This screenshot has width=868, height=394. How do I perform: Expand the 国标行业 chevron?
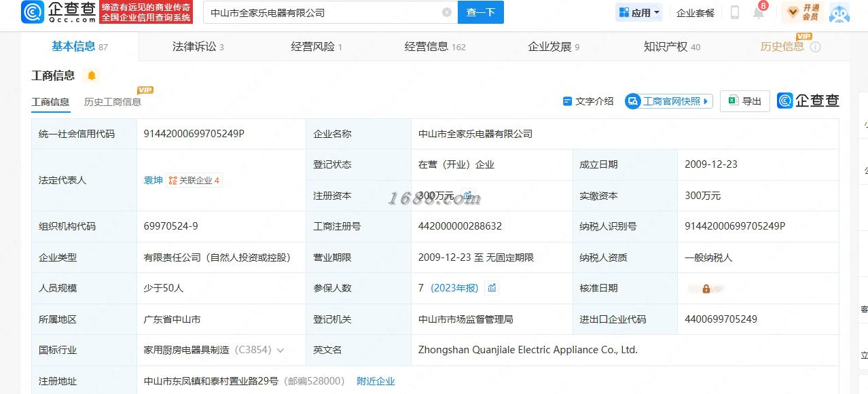point(281,351)
